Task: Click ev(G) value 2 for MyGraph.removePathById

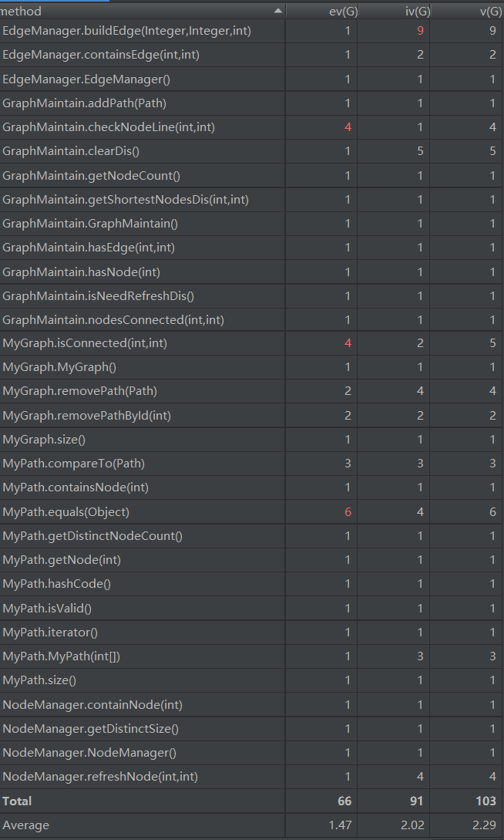Action: pos(348,415)
